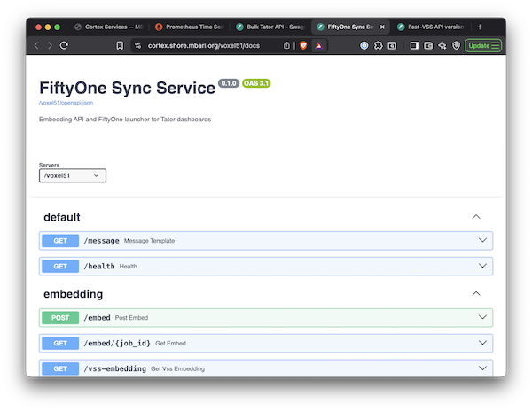Click the 'Get Vss Embedding' summary text

(x=178, y=368)
